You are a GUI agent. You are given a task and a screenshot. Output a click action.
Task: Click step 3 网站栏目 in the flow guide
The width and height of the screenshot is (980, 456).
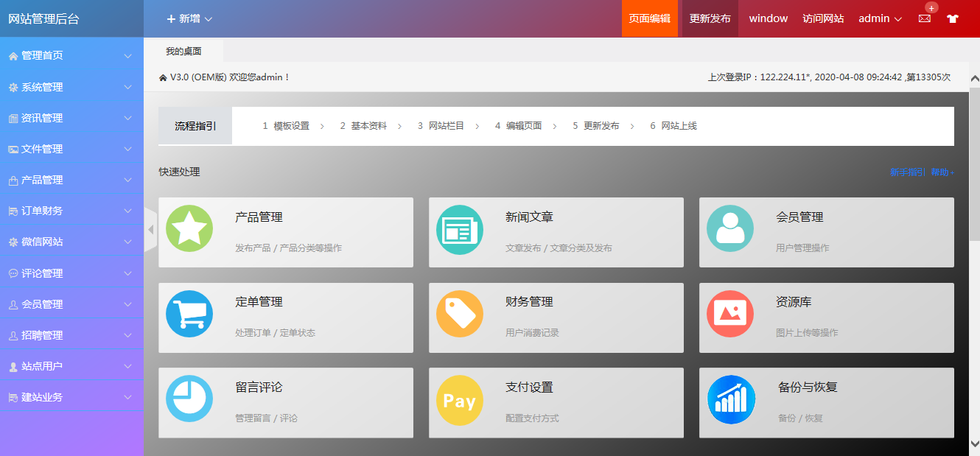[443, 126]
